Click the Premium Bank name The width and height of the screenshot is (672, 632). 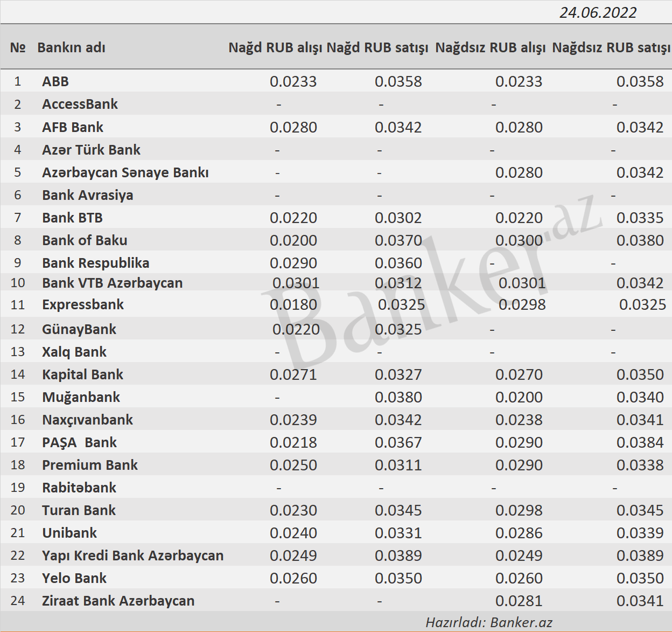click(x=90, y=465)
